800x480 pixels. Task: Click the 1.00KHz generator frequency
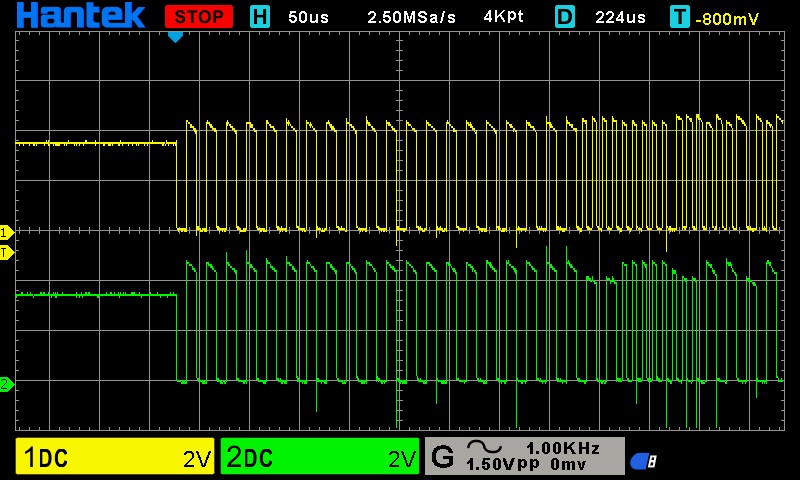coord(563,448)
